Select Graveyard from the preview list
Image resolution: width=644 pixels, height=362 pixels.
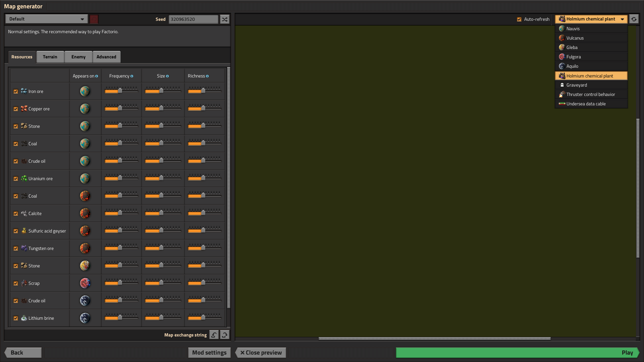(x=591, y=85)
